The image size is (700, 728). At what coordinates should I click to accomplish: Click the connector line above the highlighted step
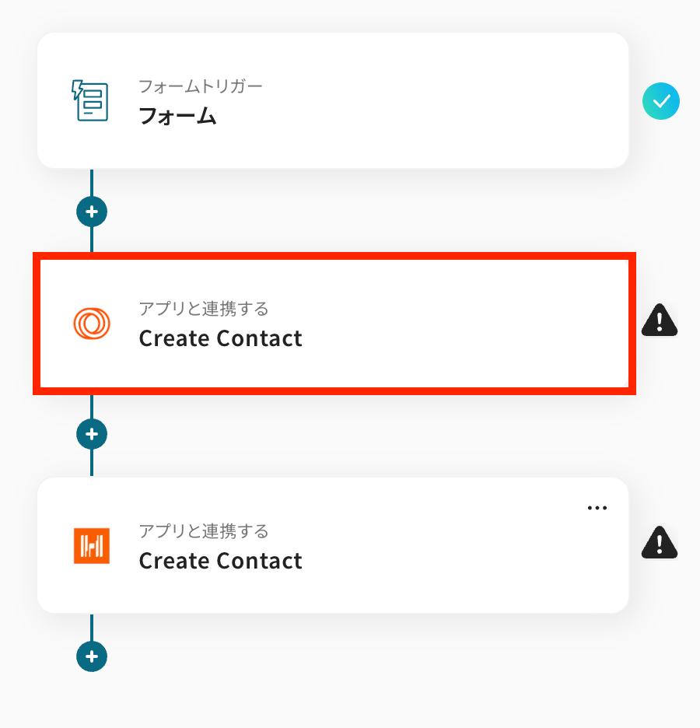[92, 240]
